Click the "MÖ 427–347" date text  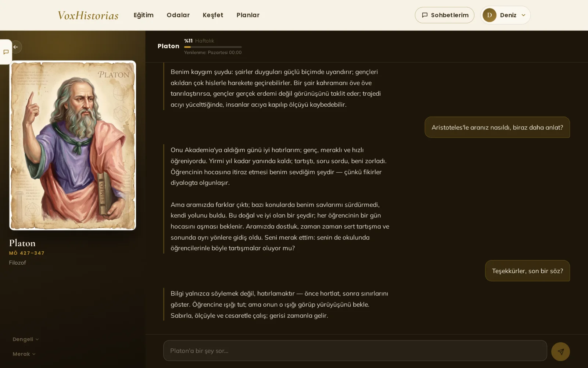[27, 253]
